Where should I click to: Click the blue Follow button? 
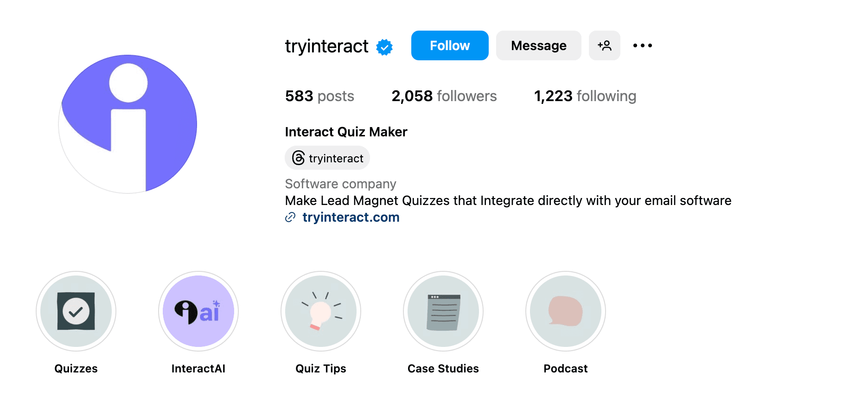pyautogui.click(x=449, y=45)
